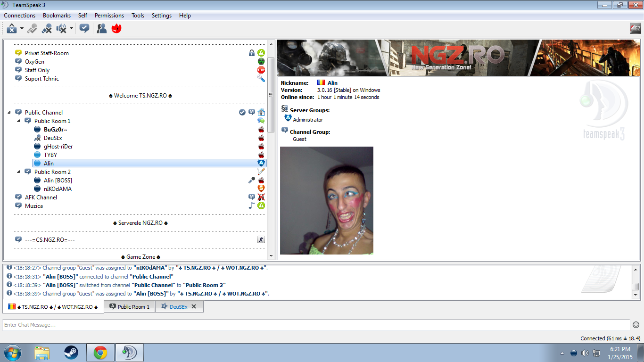This screenshot has width=644, height=362.
Task: Switch to the Public Room 1 chat tab
Action: tap(130, 307)
